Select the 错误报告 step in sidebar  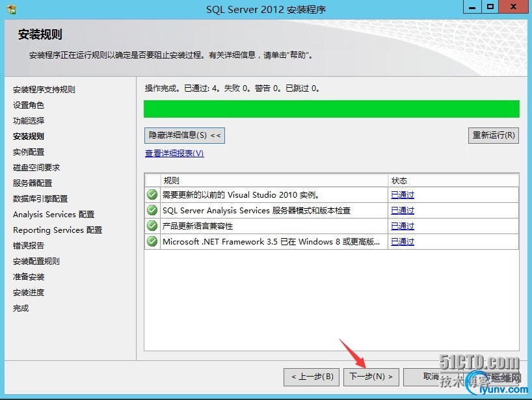pos(29,246)
